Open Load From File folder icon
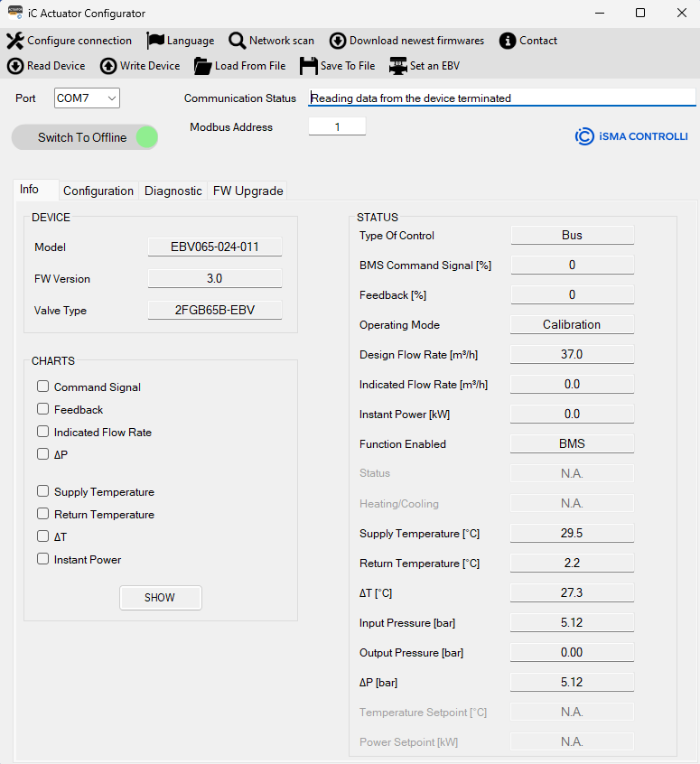This screenshot has width=700, height=764. pos(203,66)
